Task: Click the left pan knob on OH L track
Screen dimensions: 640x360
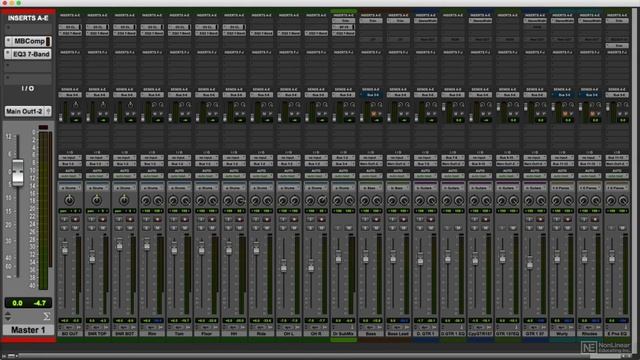Action: [x=283, y=200]
